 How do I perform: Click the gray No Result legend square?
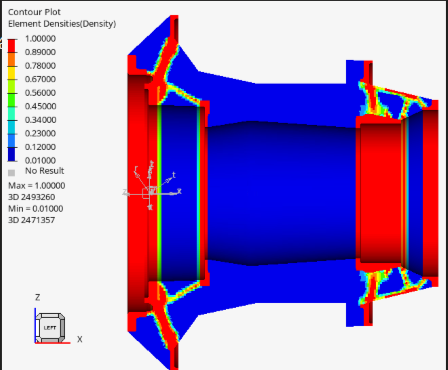pos(11,173)
